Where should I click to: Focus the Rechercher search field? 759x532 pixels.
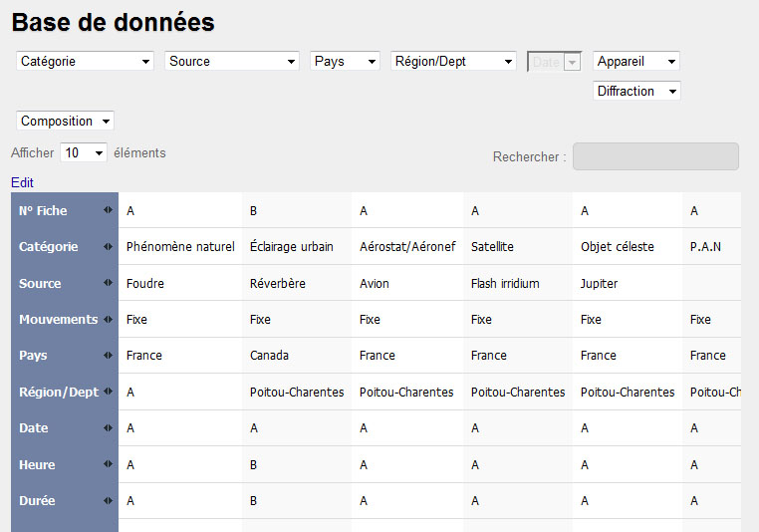655,156
